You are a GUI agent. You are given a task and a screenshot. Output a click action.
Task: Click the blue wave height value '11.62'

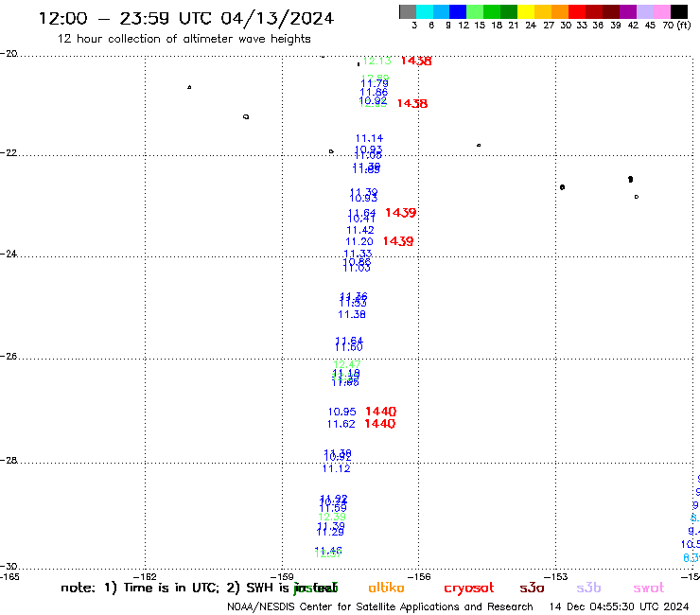click(341, 424)
